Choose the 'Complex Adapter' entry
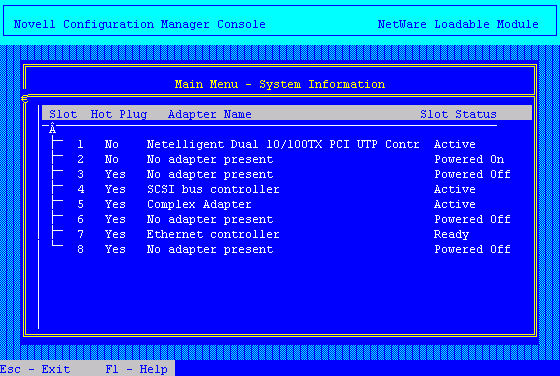560x376 pixels. tap(199, 204)
